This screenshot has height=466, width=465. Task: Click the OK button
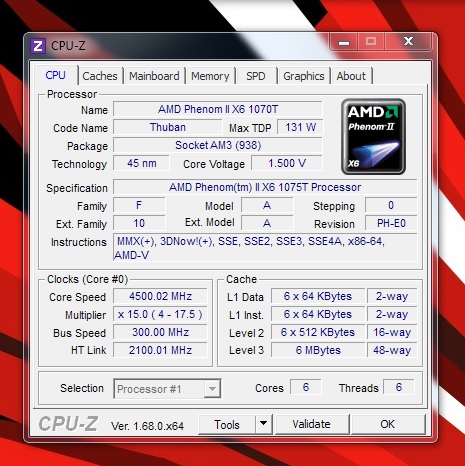pyautogui.click(x=388, y=424)
